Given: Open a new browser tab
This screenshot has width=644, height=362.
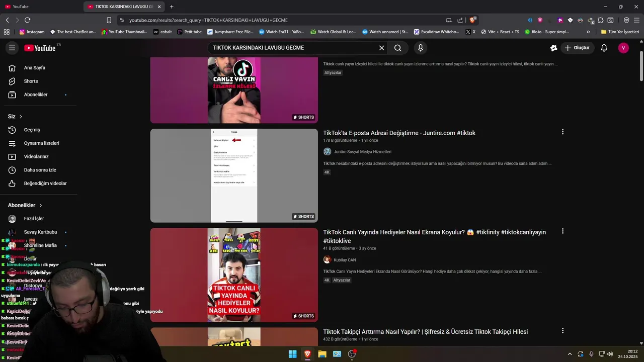Looking at the screenshot, I should click(x=172, y=7).
